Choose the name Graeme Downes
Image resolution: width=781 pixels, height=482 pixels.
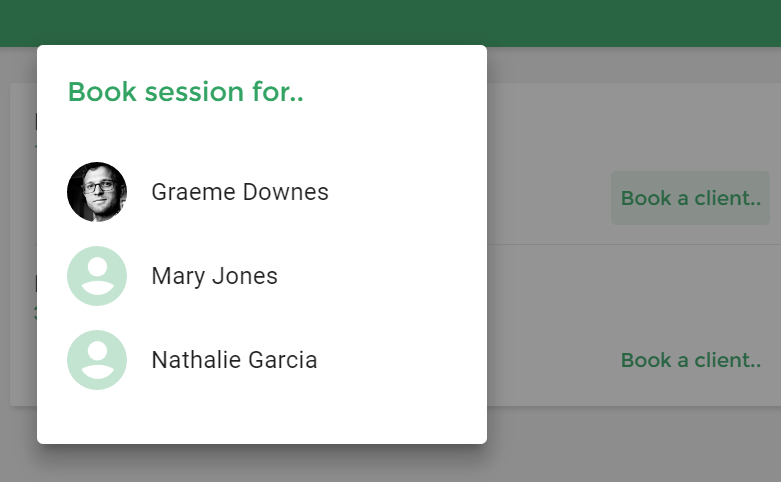point(240,192)
